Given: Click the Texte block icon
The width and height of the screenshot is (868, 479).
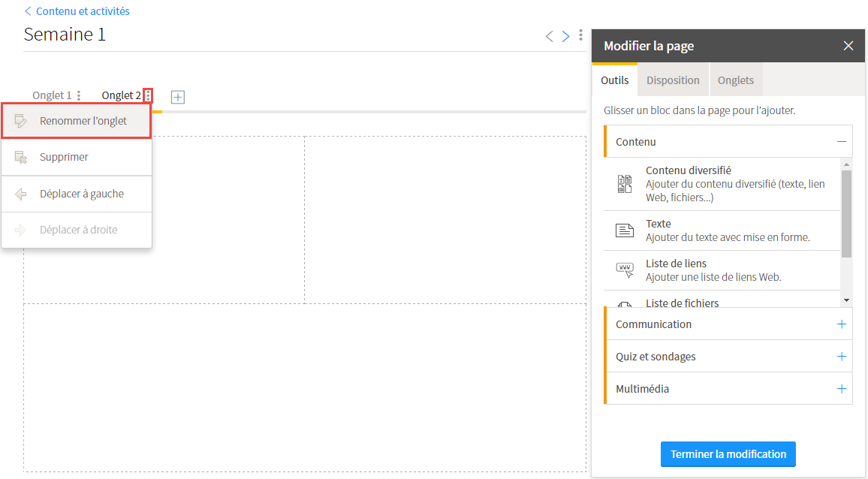Looking at the screenshot, I should [625, 230].
